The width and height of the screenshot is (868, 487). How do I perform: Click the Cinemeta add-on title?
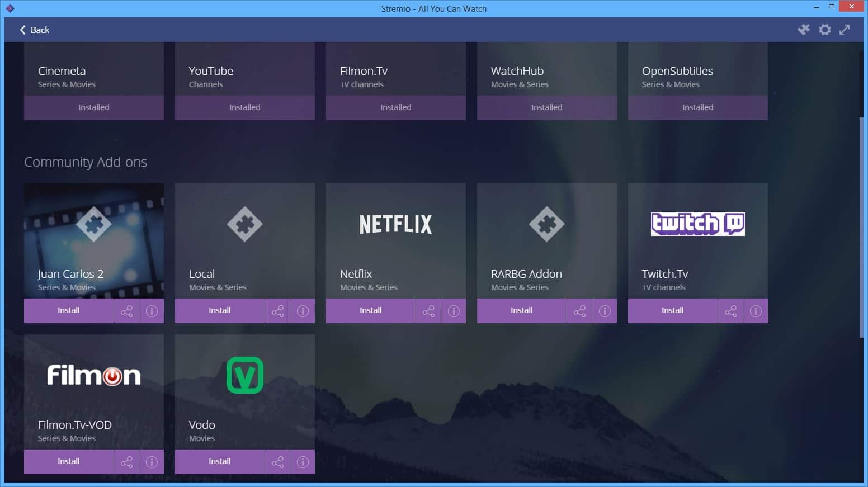[62, 71]
